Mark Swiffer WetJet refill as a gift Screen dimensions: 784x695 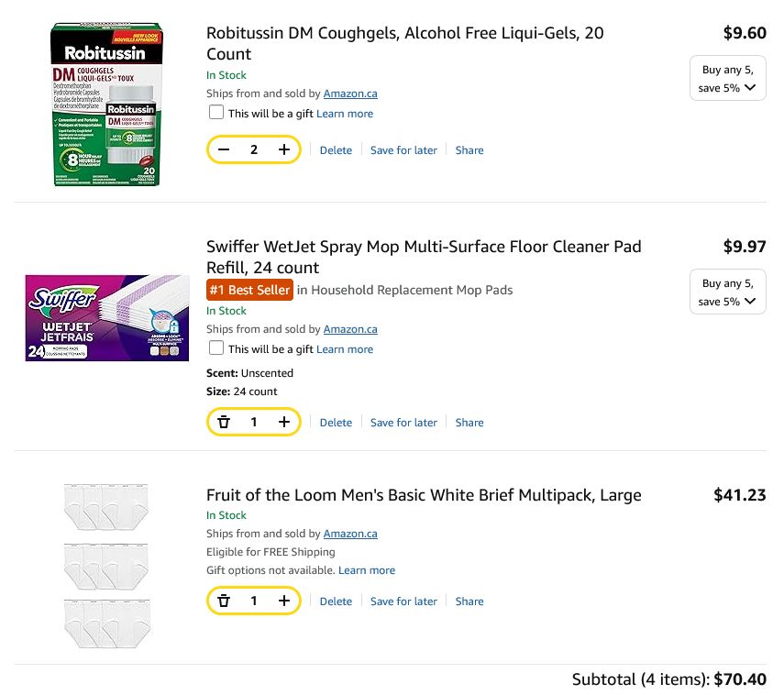pyautogui.click(x=216, y=348)
